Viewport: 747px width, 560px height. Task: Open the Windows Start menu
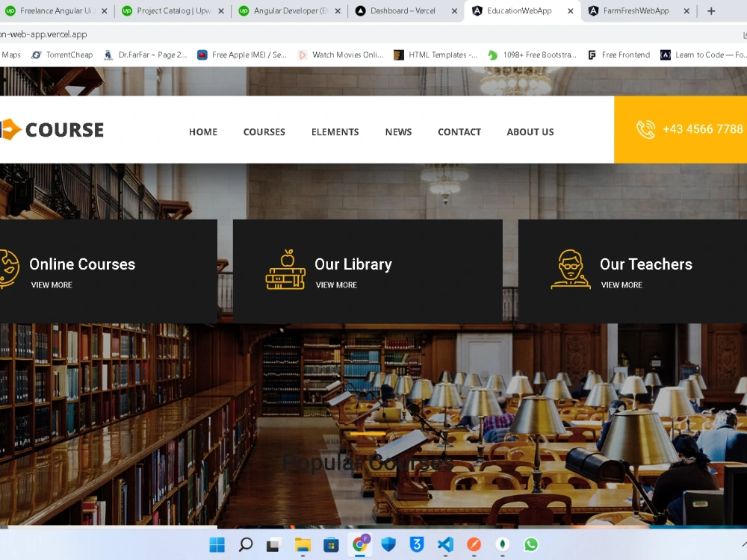coord(217,544)
